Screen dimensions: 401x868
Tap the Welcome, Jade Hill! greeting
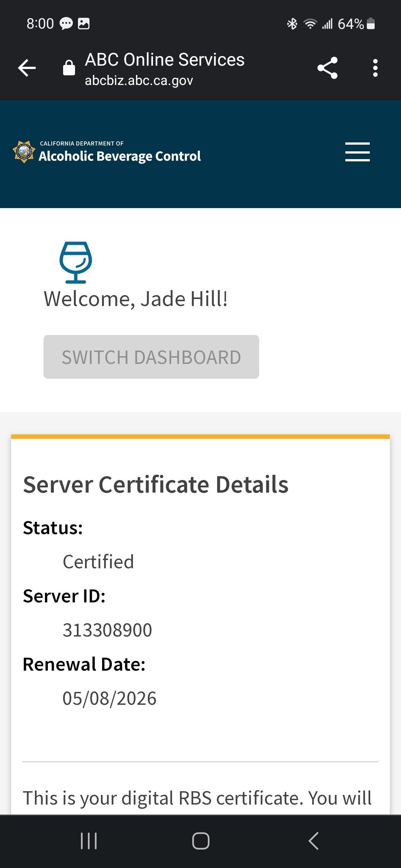click(x=136, y=299)
